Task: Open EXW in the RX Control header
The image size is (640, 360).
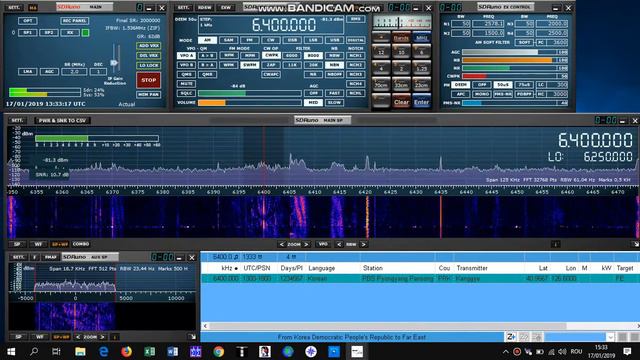Action: click(x=225, y=7)
